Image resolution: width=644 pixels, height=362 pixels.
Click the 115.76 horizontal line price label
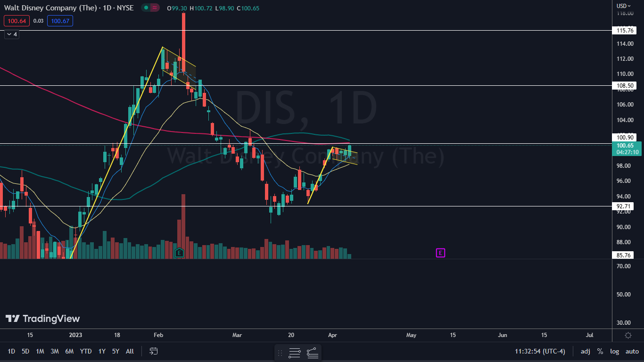coord(624,30)
